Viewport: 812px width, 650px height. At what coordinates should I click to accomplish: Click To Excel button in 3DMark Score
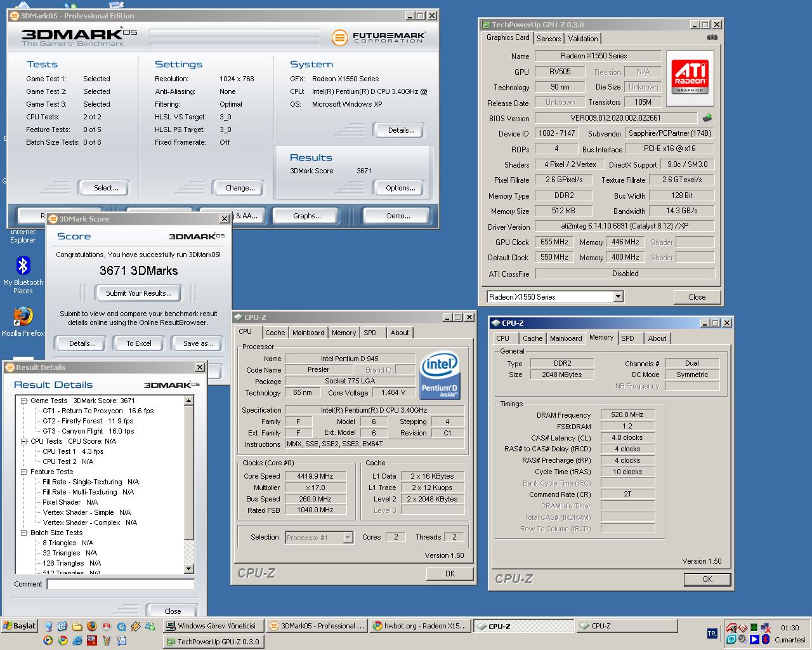[x=138, y=343]
